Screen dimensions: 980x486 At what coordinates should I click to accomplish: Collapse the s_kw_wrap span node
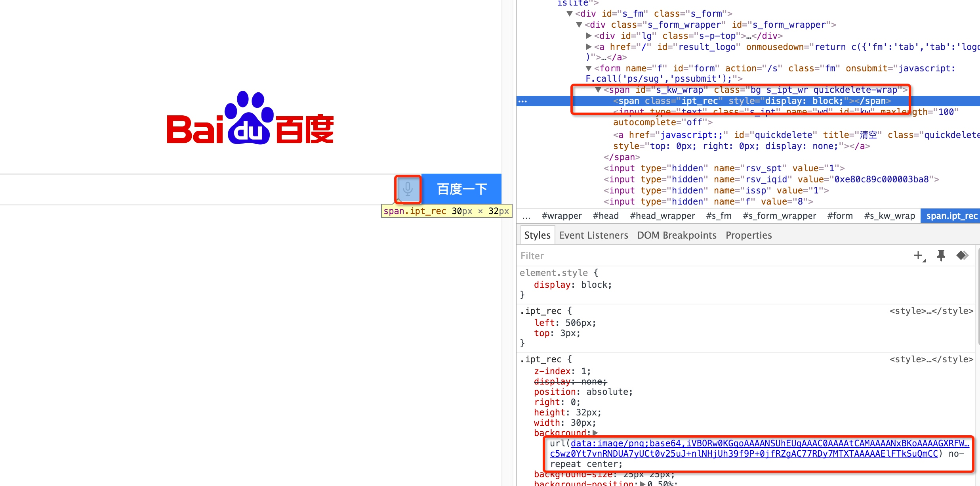598,90
